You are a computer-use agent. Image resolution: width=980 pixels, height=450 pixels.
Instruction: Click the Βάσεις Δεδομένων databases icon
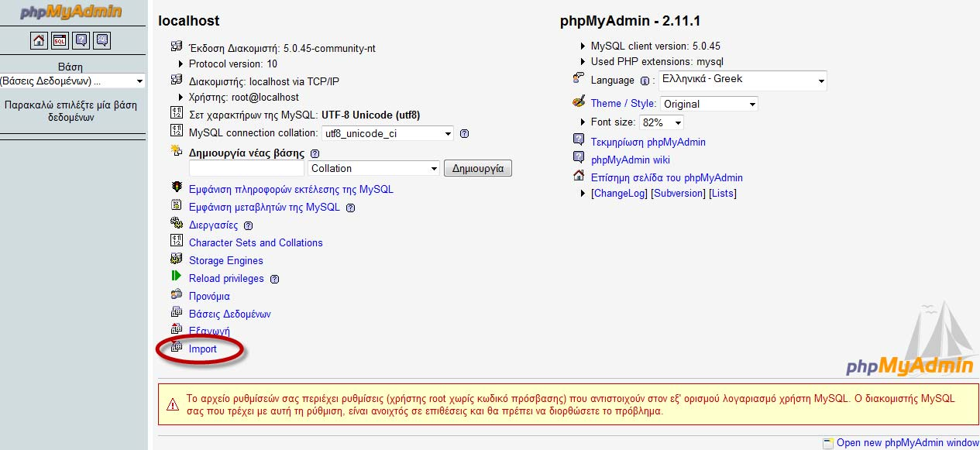click(176, 313)
